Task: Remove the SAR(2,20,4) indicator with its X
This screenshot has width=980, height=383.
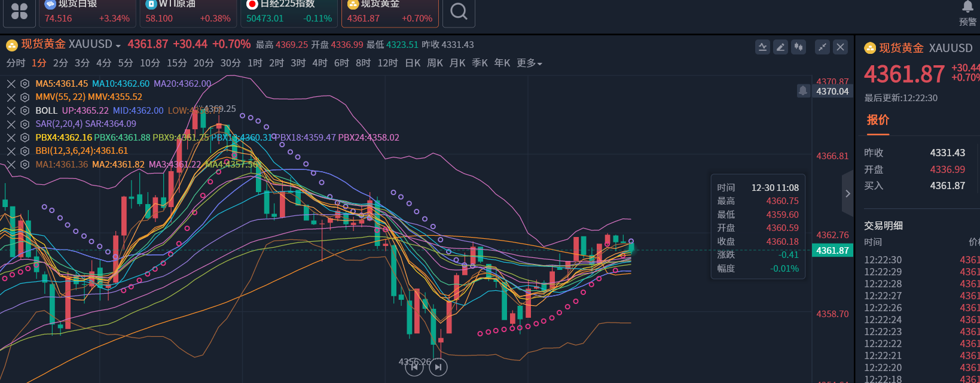Action: coord(11,124)
